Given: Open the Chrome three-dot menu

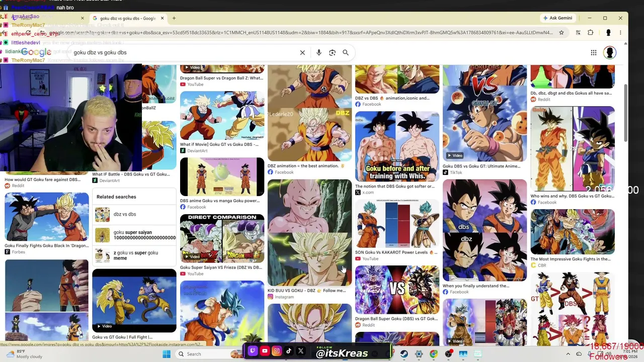Looking at the screenshot, I should [620, 33].
